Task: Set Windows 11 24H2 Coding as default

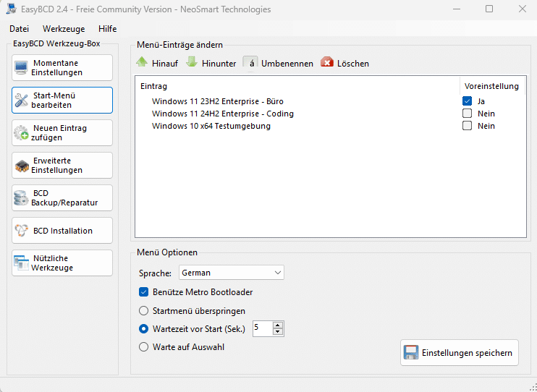Action: coord(467,114)
